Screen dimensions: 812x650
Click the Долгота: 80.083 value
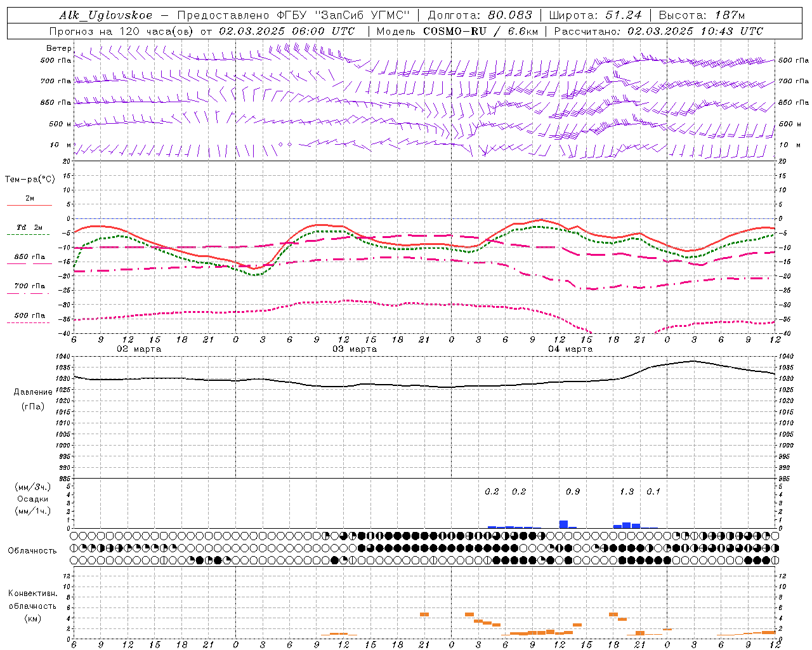pos(480,16)
